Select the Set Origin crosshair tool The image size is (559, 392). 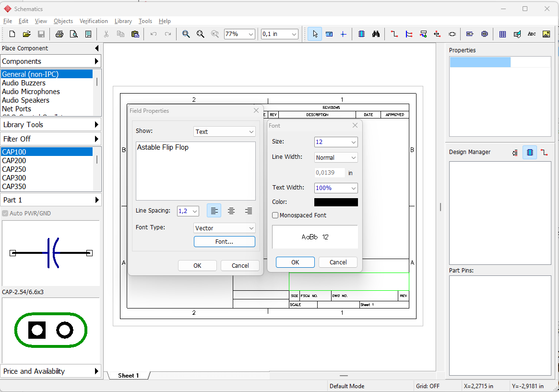343,34
